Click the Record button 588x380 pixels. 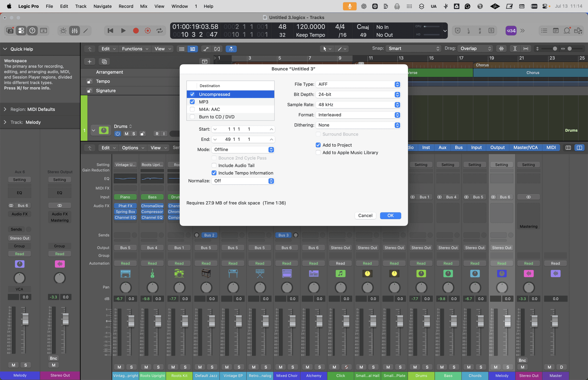pos(136,31)
